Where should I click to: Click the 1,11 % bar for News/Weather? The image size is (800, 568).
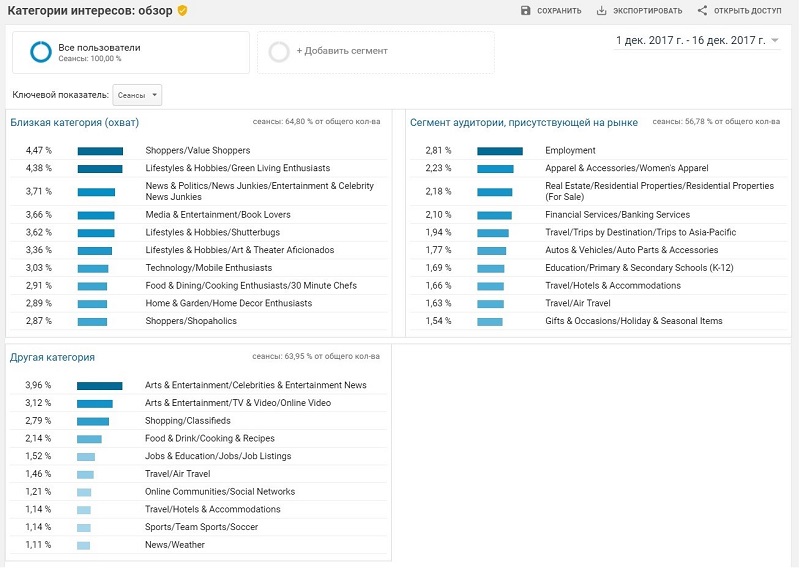tap(84, 546)
